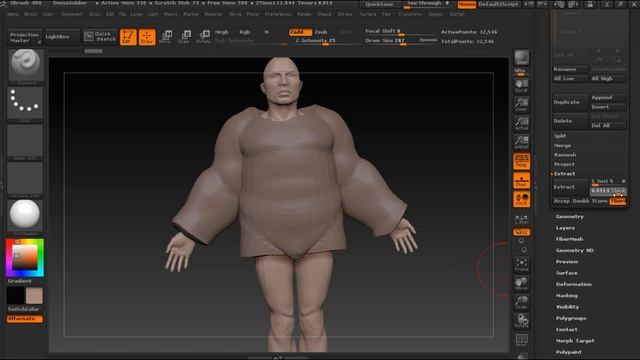The width and height of the screenshot is (640, 360).
Task: Toggle the Mrgb mode
Action: [222, 32]
